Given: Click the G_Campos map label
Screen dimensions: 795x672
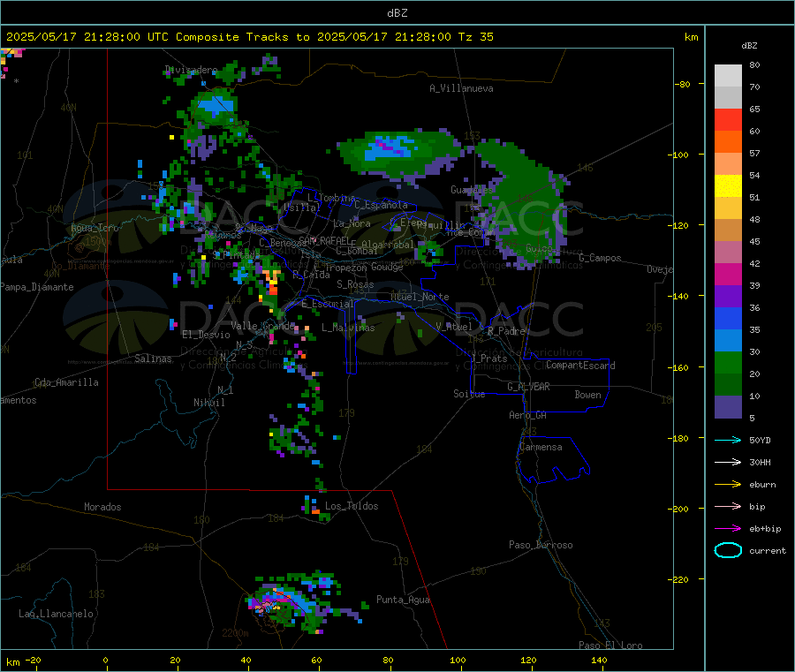Looking at the screenshot, I should coord(601,258).
